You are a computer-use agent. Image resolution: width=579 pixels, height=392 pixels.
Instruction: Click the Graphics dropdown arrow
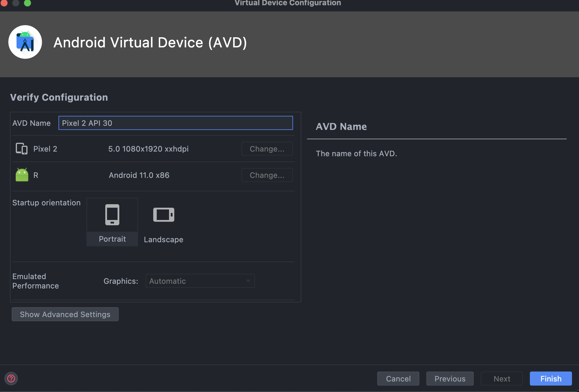(x=248, y=281)
